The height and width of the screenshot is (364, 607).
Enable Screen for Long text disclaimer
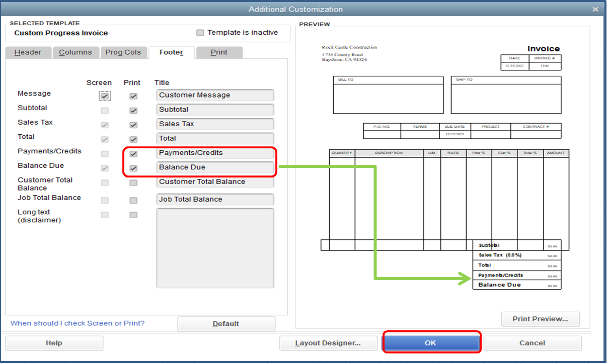tap(104, 214)
